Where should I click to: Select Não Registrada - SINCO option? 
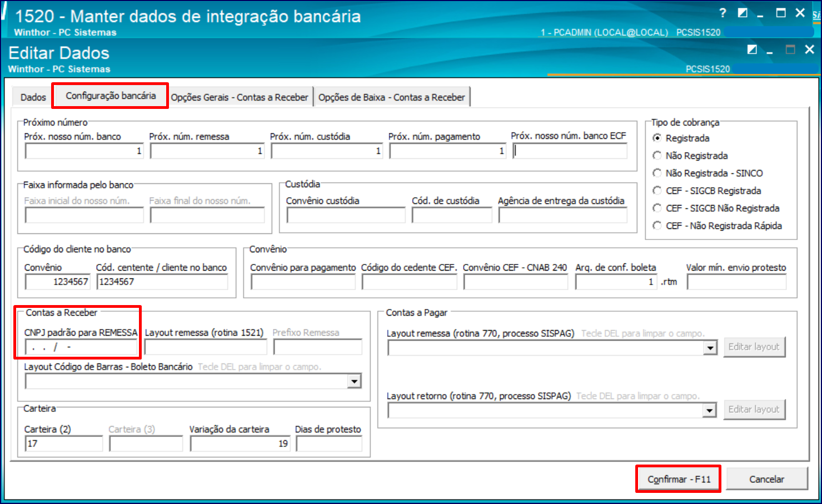(657, 173)
